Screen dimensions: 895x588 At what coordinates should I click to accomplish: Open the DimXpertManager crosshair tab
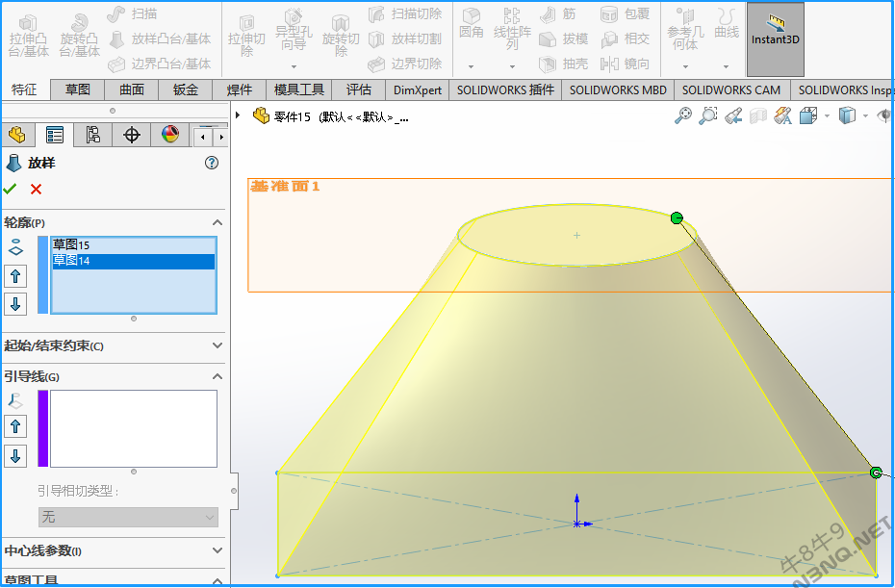pyautogui.click(x=132, y=136)
